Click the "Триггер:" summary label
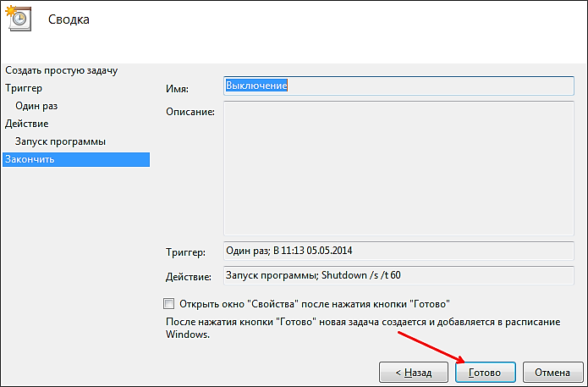The image size is (588, 387). 186,253
